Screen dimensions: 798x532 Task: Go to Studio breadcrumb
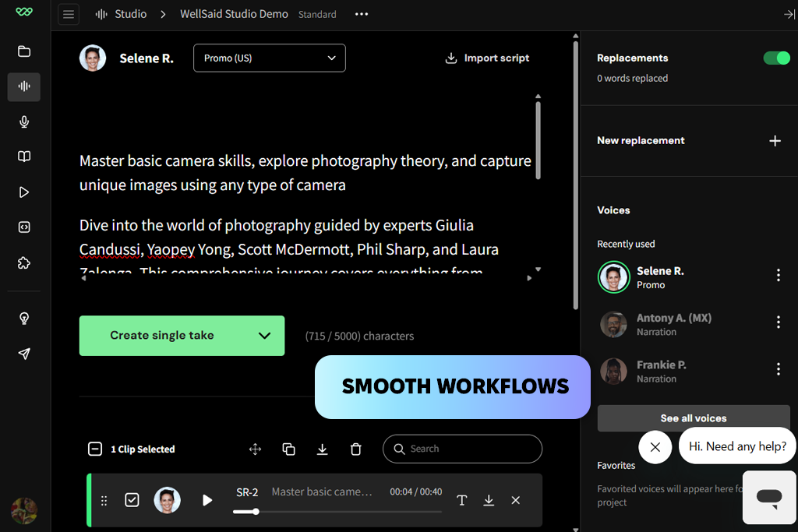click(x=121, y=14)
